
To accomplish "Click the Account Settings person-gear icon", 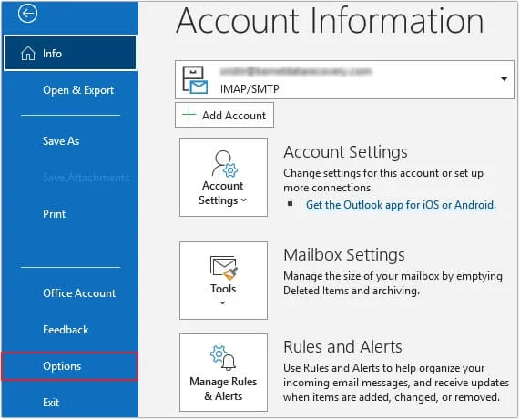I will coord(225,163).
